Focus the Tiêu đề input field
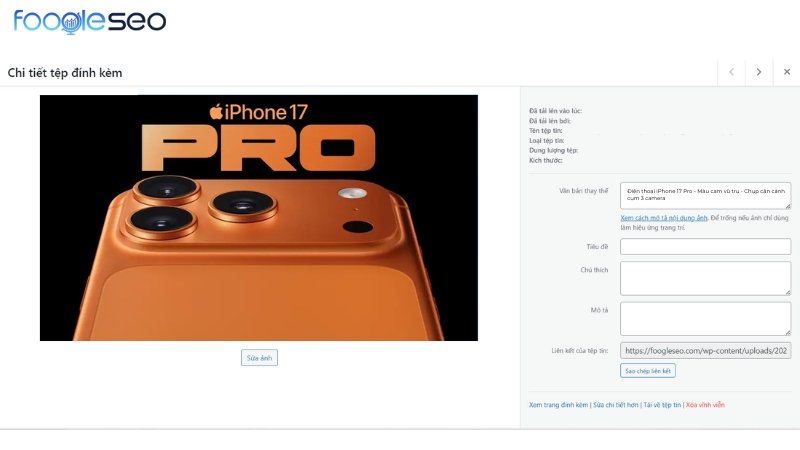The height and width of the screenshot is (450, 800). pos(706,246)
